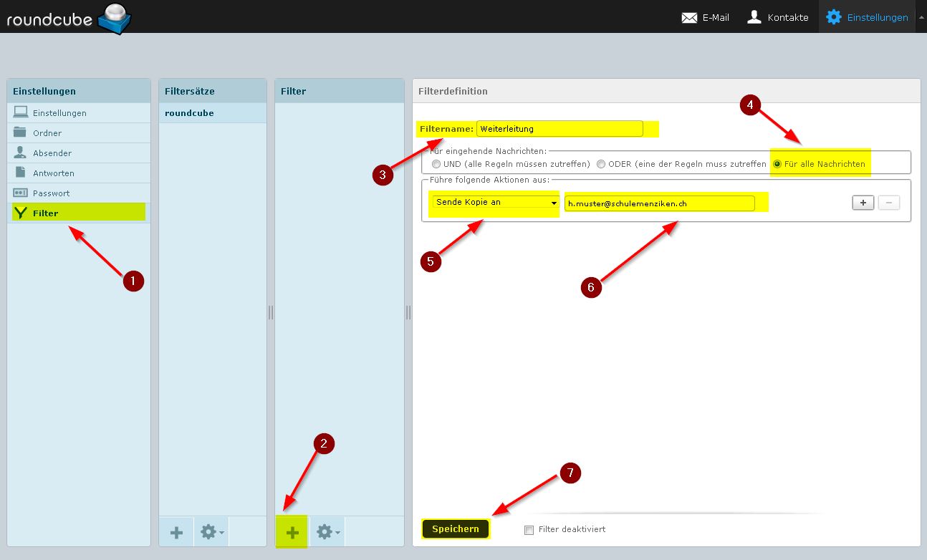Open filter list gear actions menu
The height and width of the screenshot is (560, 927).
pyautogui.click(x=328, y=532)
